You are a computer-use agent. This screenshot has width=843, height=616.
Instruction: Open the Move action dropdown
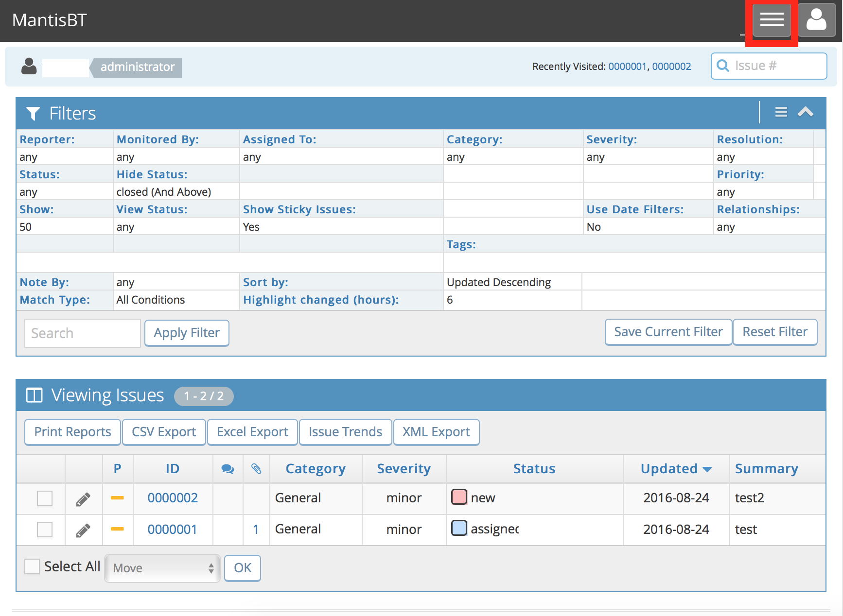(x=162, y=568)
